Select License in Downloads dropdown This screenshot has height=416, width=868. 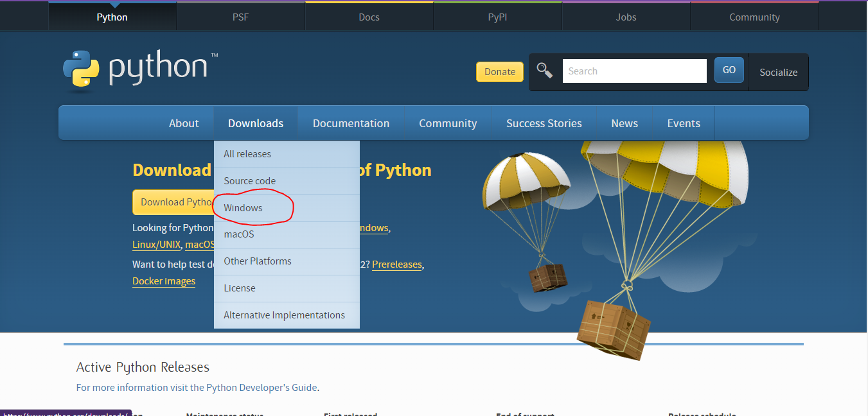pyautogui.click(x=287, y=288)
